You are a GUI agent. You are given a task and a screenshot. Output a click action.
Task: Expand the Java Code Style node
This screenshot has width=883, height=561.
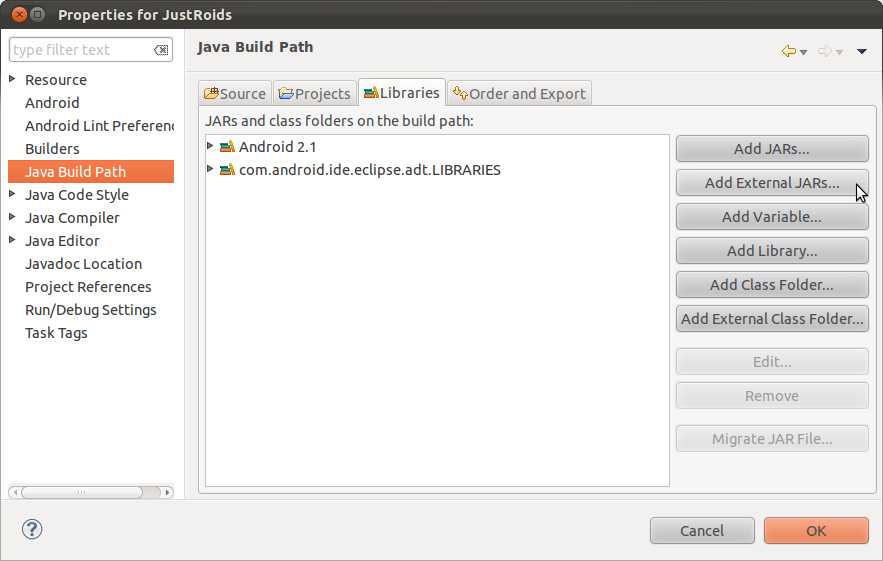(12, 194)
